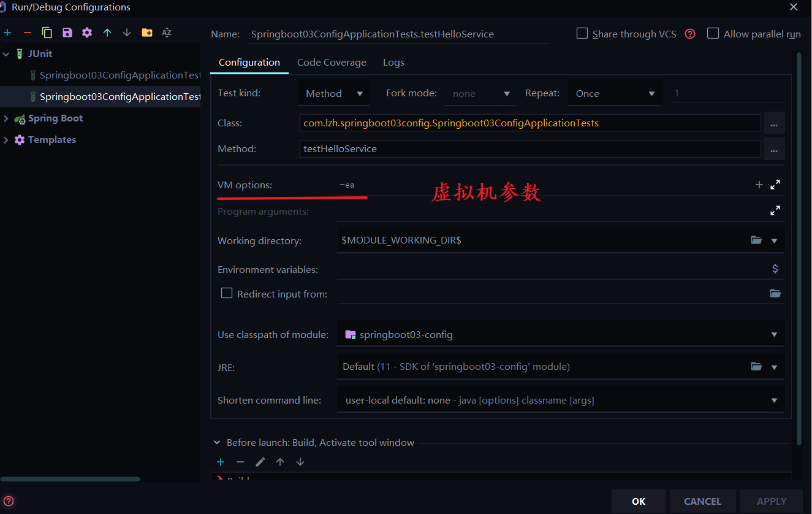This screenshot has height=514, width=812.
Task: Collapse the Before launch section
Action: (x=217, y=442)
